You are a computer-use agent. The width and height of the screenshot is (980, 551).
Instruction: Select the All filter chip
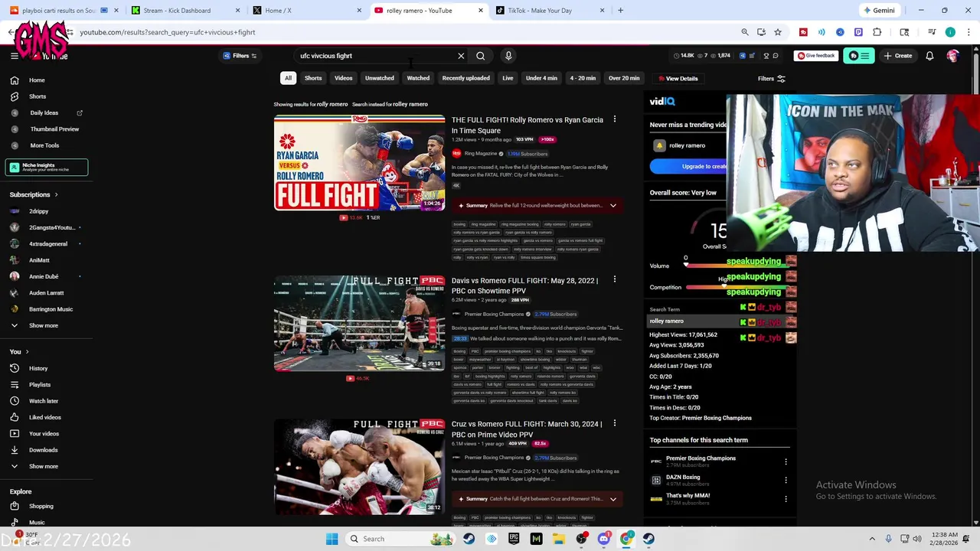[x=288, y=78]
